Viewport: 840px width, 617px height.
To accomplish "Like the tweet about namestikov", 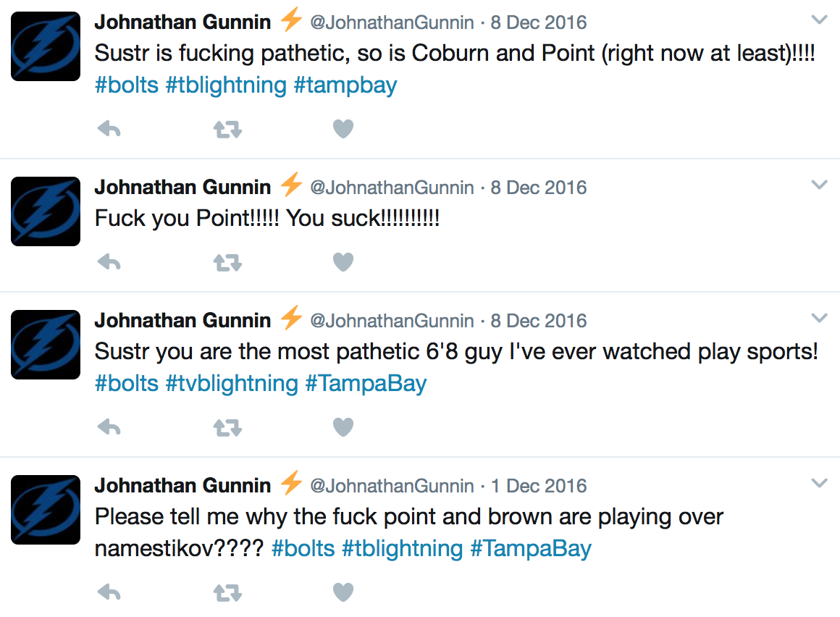I will [x=343, y=592].
